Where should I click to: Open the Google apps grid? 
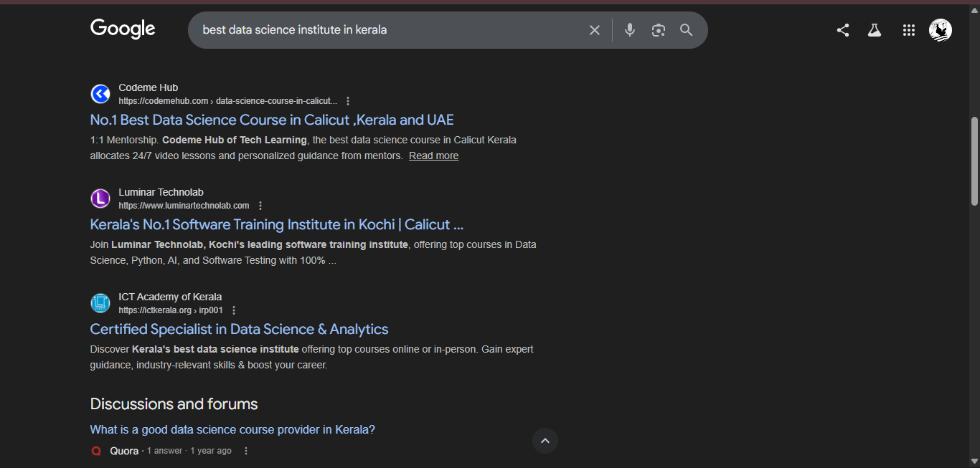click(x=908, y=30)
